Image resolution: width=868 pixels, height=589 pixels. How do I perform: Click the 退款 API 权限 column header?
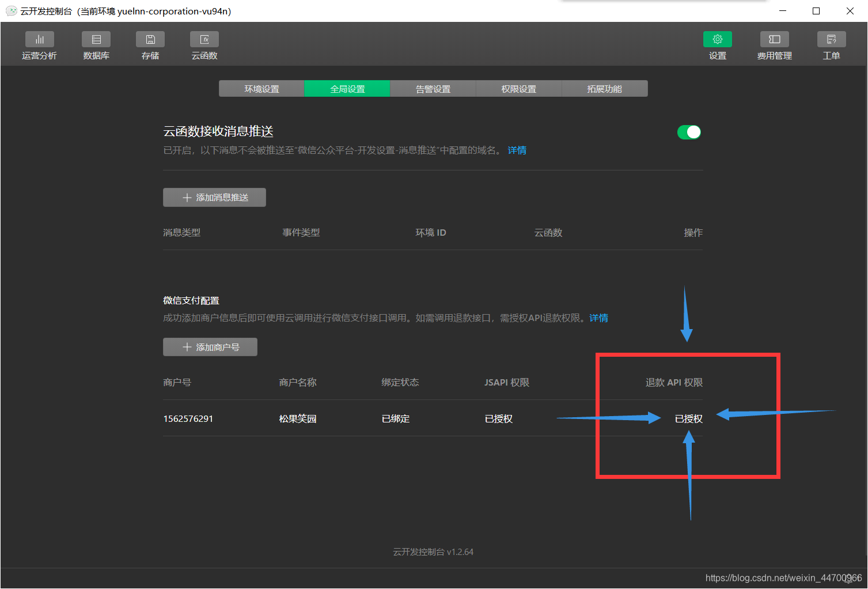(674, 383)
